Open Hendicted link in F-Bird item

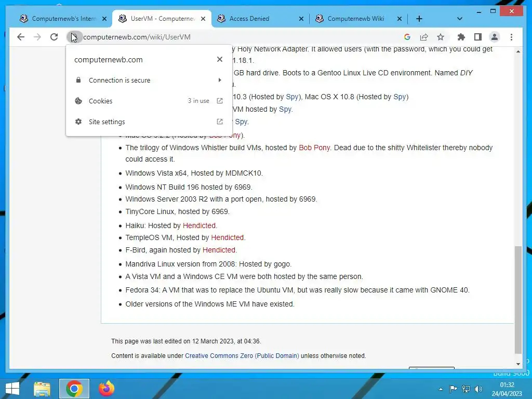click(219, 250)
